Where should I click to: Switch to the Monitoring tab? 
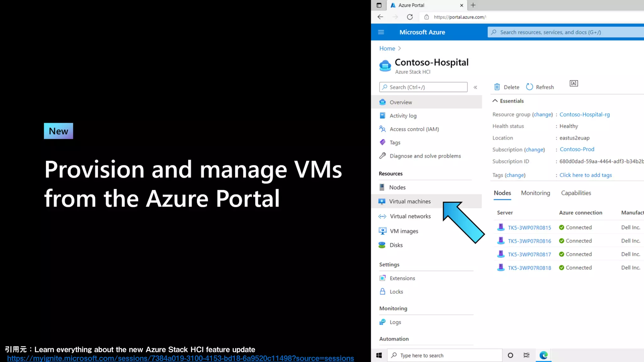click(x=536, y=193)
